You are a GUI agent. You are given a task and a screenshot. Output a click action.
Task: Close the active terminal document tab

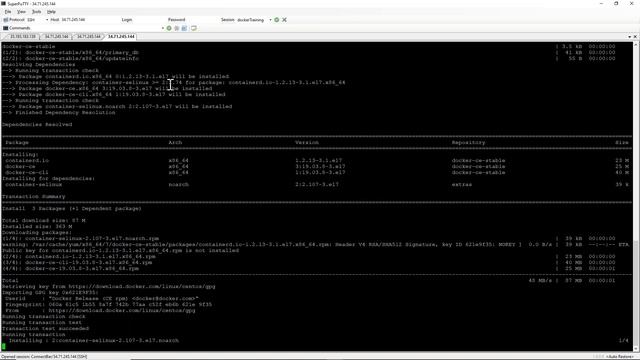(x=635, y=37)
